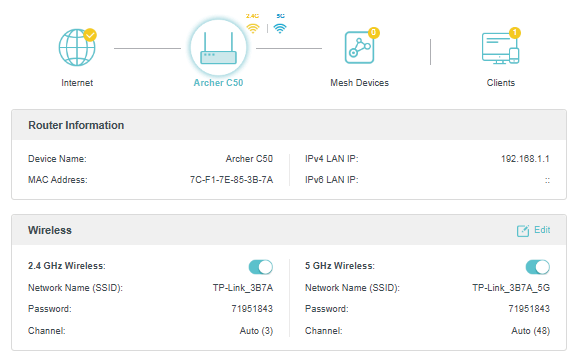Click the SSID value TP-Link_3B7A_5G
Image resolution: width=581 pixels, height=361 pixels.
tap(511, 288)
